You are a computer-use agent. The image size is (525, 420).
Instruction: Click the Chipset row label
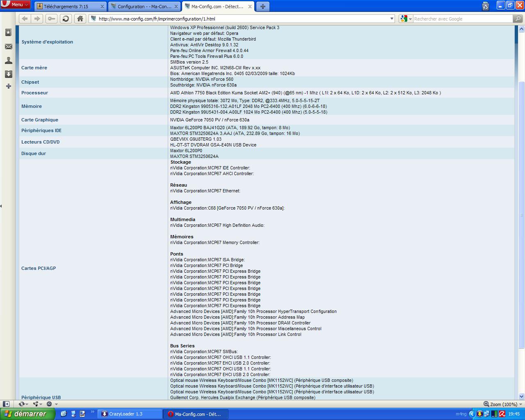[30, 82]
